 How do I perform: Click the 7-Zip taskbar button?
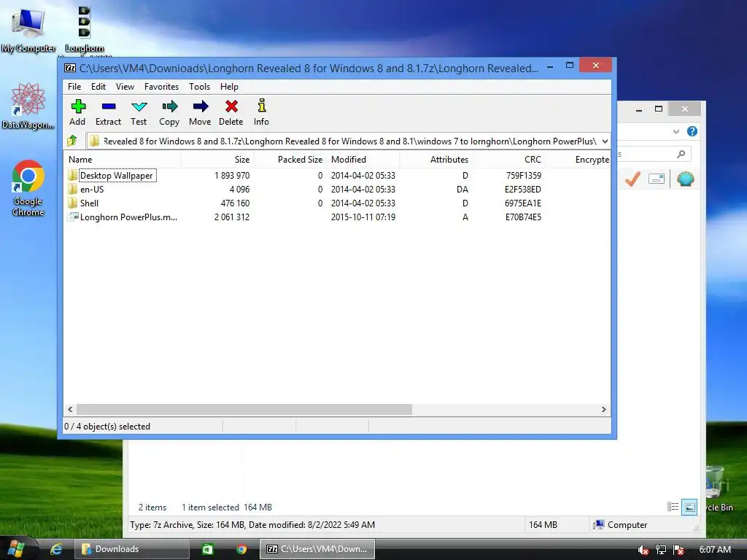click(x=317, y=549)
